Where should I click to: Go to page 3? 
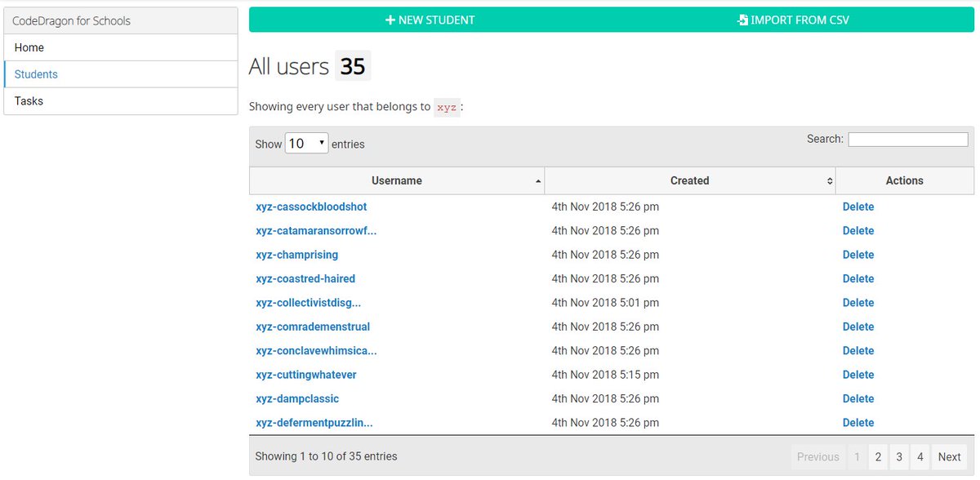(899, 457)
